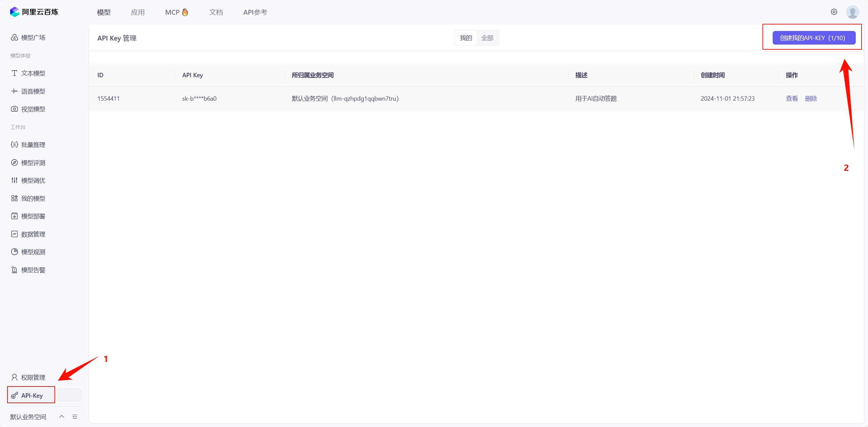The image size is (868, 427).
Task: Open the 模型 top navigation tab
Action: (104, 12)
